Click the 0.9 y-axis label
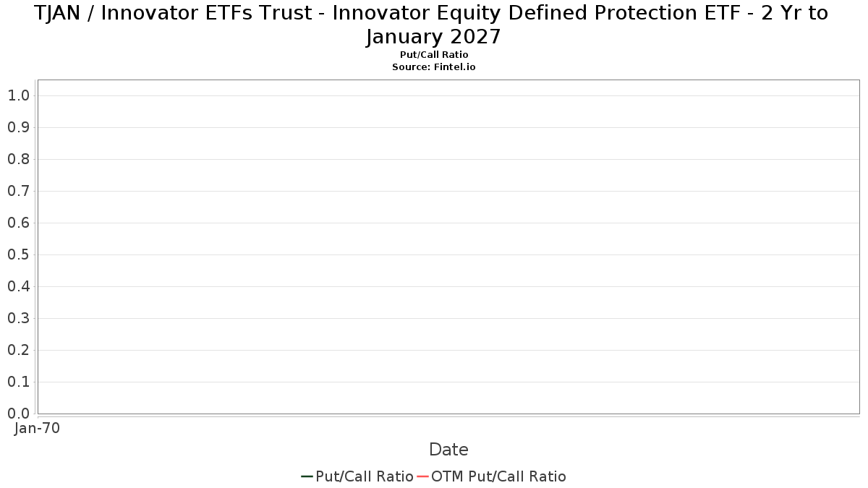The height and width of the screenshot is (488, 868). (x=18, y=127)
